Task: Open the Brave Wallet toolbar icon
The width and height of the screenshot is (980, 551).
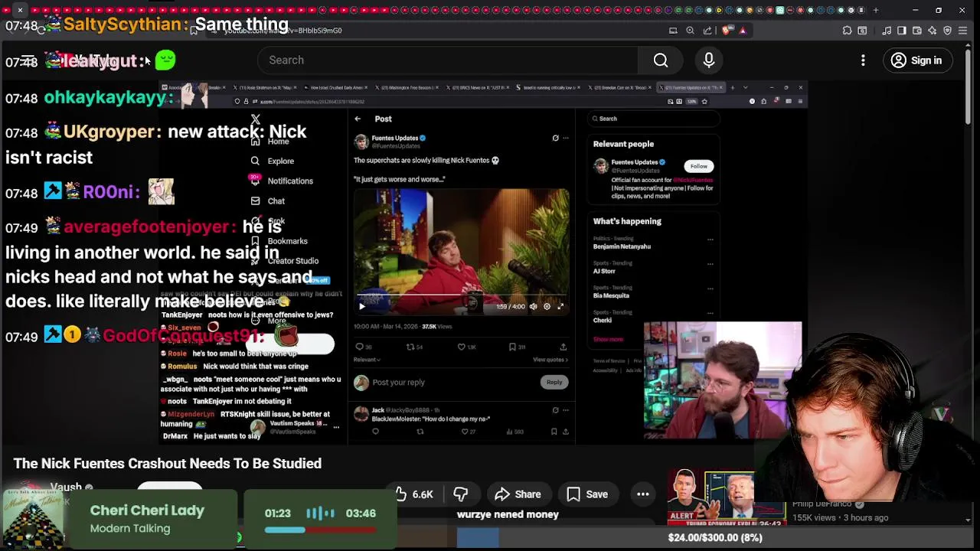Action: click(x=917, y=31)
